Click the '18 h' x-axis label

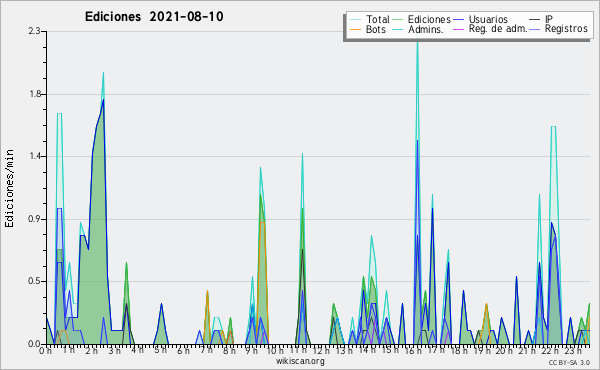pyautogui.click(x=459, y=351)
